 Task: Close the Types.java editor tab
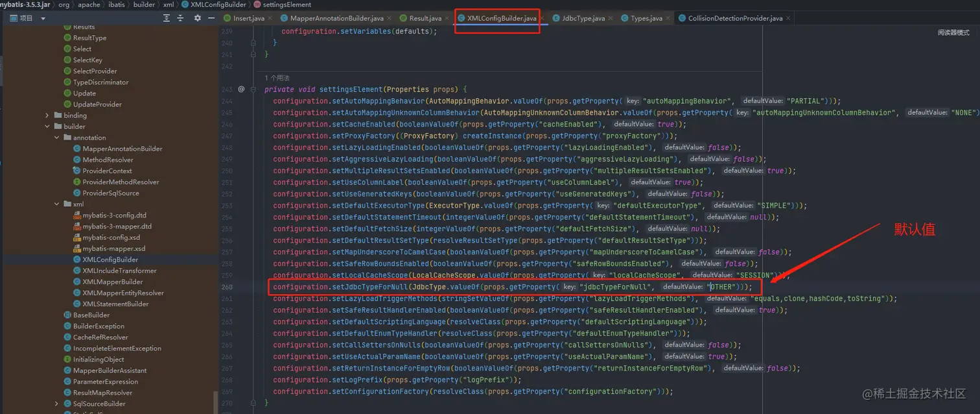(x=668, y=18)
